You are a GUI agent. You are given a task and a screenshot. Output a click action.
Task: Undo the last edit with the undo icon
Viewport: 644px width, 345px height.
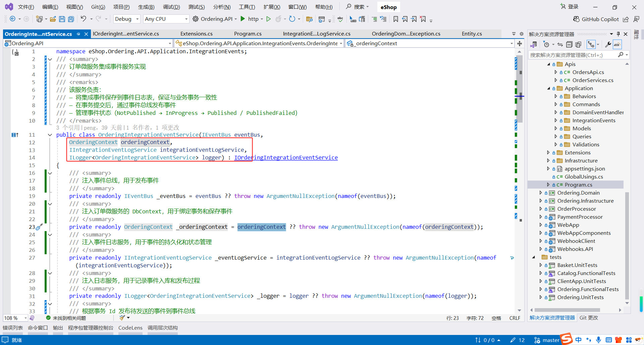click(83, 19)
